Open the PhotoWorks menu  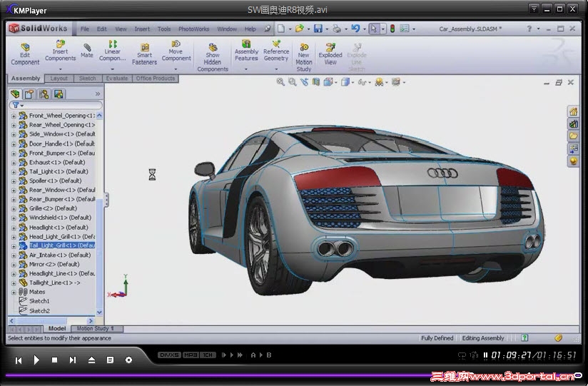(193, 29)
